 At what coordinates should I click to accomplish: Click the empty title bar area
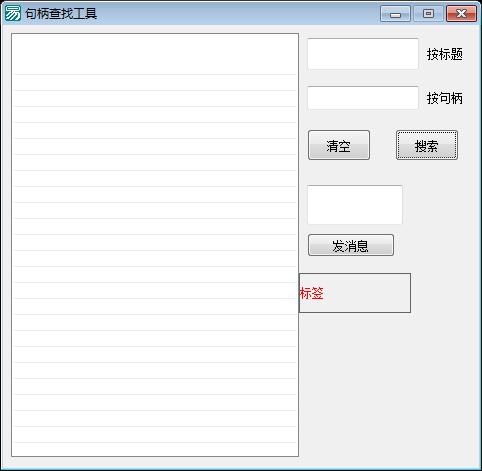click(x=238, y=14)
